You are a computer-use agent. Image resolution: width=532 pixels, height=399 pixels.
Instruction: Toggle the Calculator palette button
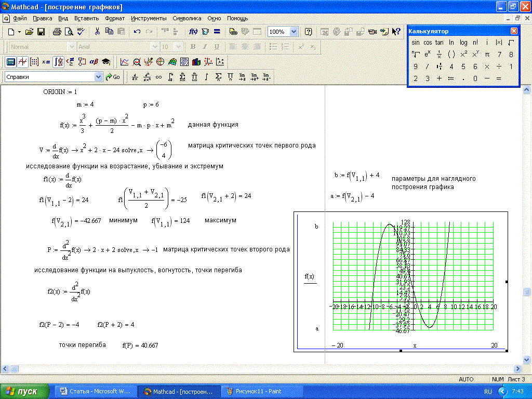point(10,62)
